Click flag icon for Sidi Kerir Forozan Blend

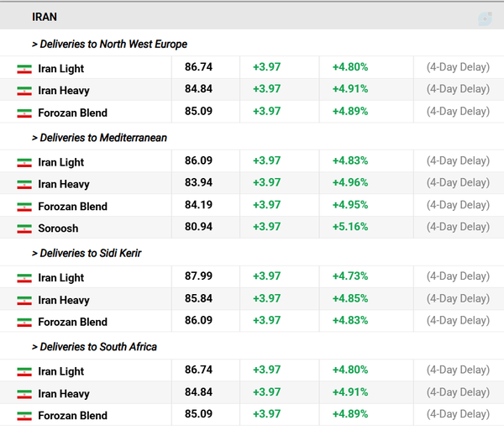coord(24,323)
